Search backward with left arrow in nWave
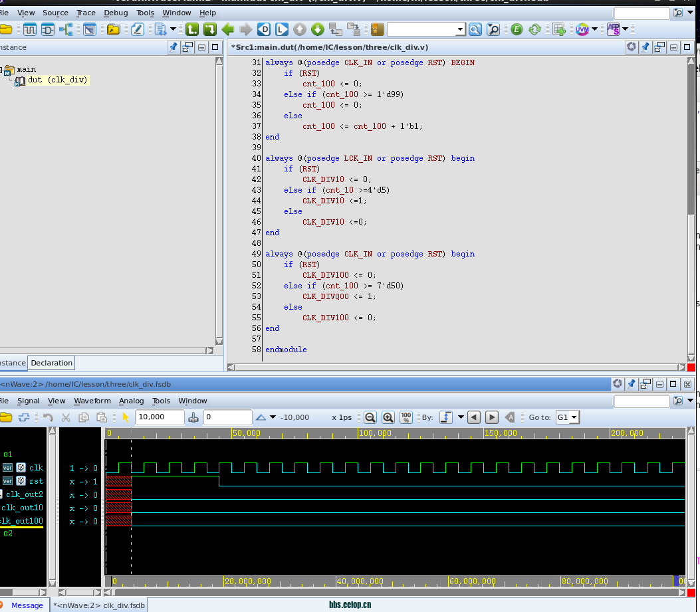The width and height of the screenshot is (700, 612). coord(474,417)
